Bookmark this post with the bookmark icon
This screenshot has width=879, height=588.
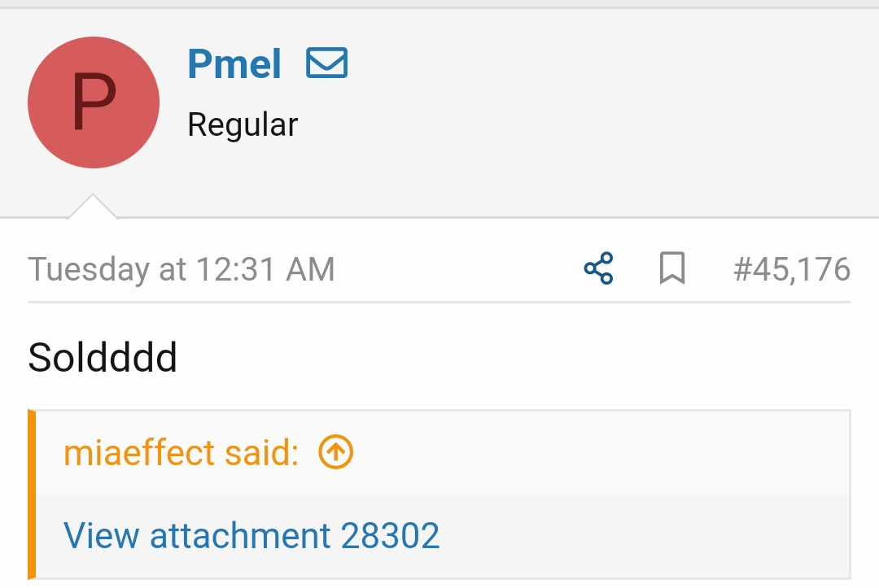coord(671,268)
